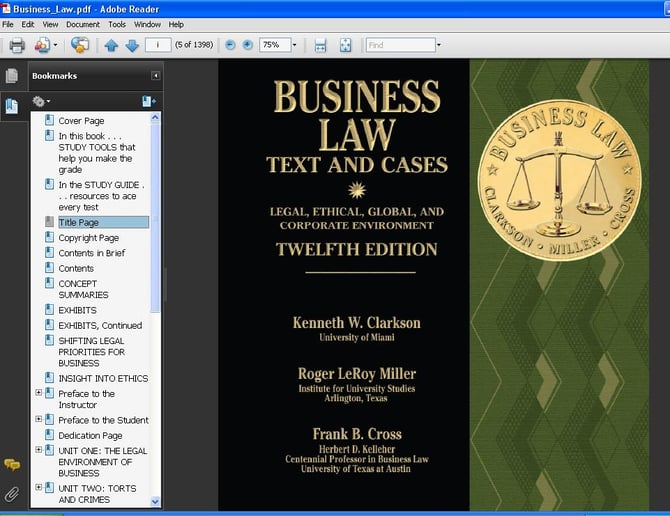Click the EXHIBITS bookmark icon

pyautogui.click(x=50, y=310)
